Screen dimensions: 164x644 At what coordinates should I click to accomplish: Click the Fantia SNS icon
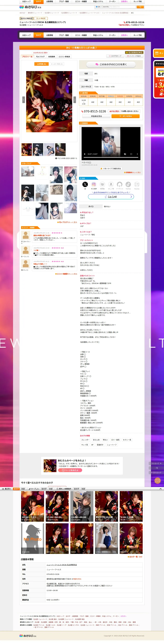[x=137, y=184]
